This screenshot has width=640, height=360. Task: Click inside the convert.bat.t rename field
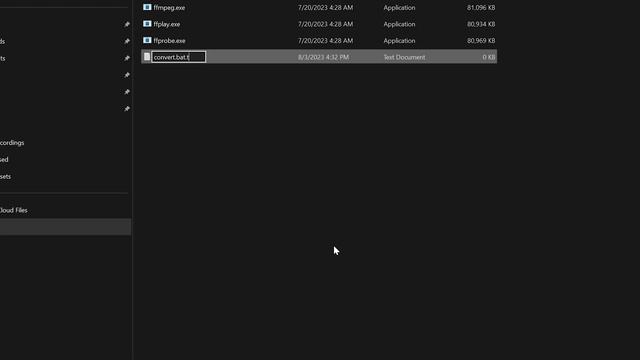[178, 57]
